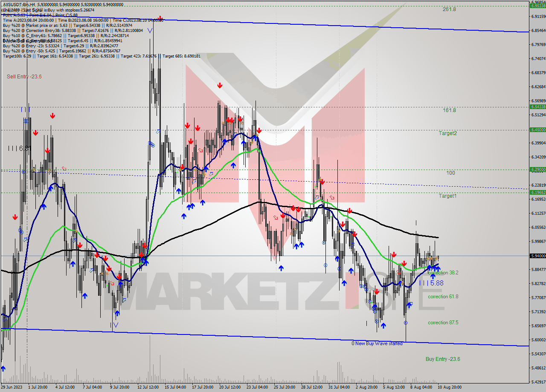Click the 'Buy Entry -23.6' label
The image size is (546, 392).
(x=443, y=359)
